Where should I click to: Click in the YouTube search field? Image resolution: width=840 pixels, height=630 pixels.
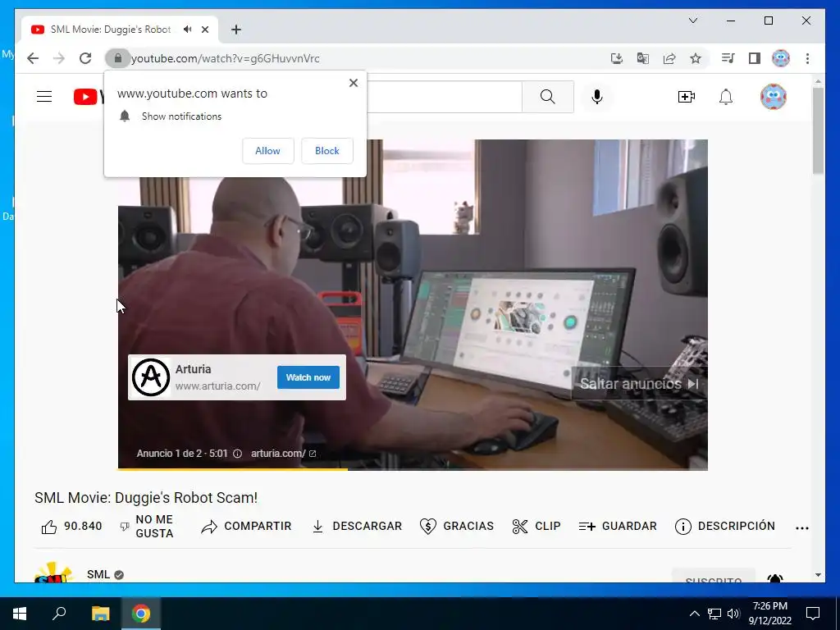click(445, 97)
